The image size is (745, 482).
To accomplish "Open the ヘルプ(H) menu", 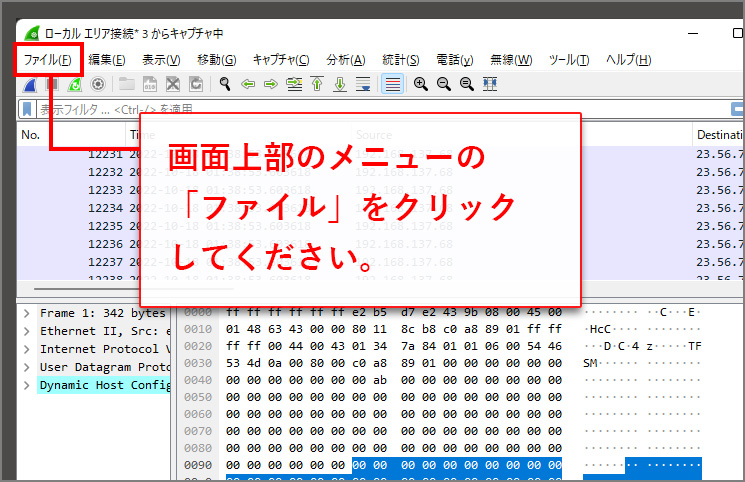I will (x=629, y=60).
